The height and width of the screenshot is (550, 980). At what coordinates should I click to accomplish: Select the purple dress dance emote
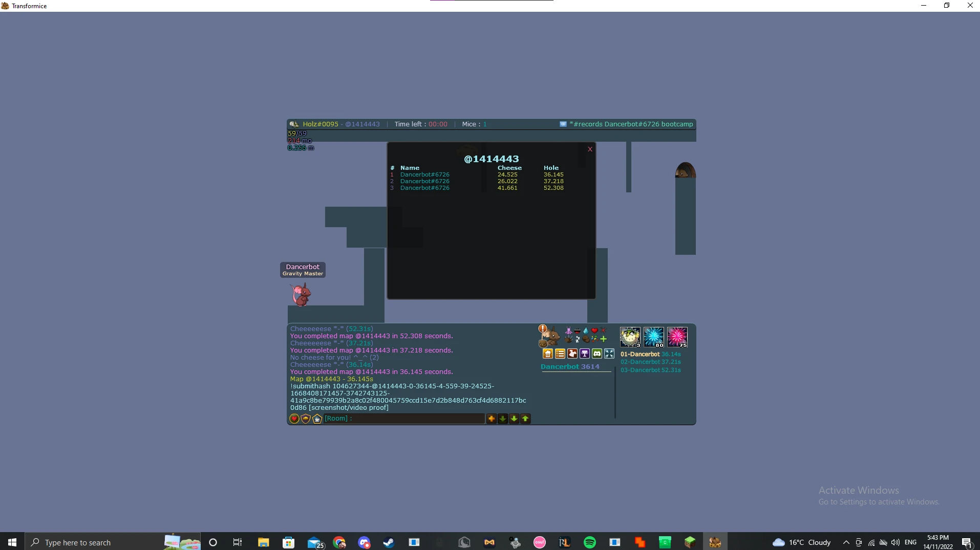568,331
